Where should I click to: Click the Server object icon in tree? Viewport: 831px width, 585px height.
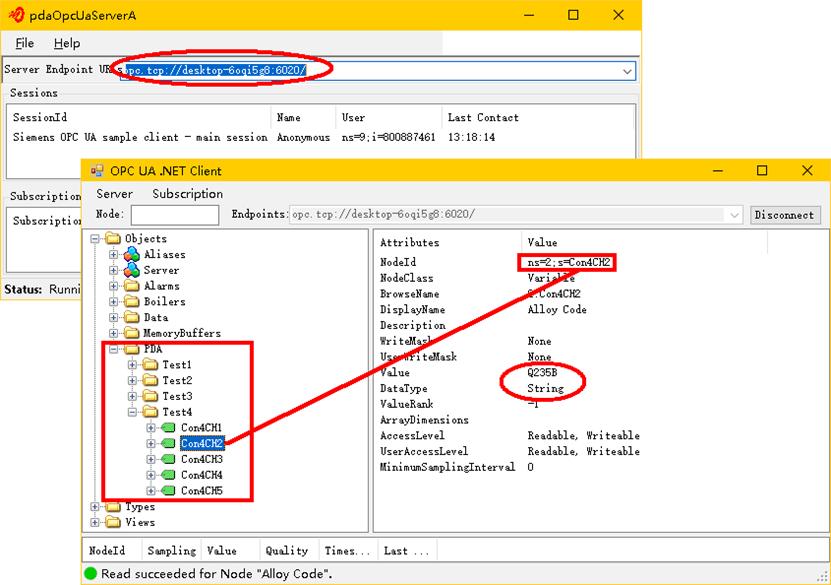tap(131, 270)
